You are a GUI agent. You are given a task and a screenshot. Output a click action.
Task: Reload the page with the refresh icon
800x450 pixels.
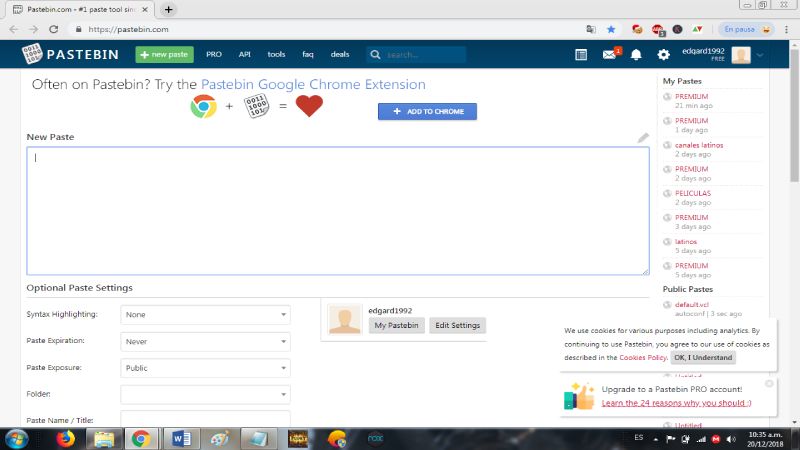(54, 30)
